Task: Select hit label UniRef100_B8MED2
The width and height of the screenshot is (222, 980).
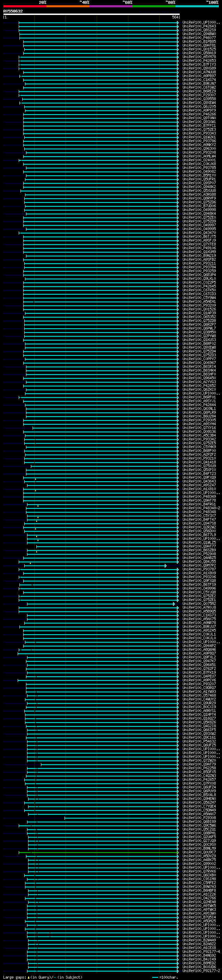Action: [x=199, y=963]
